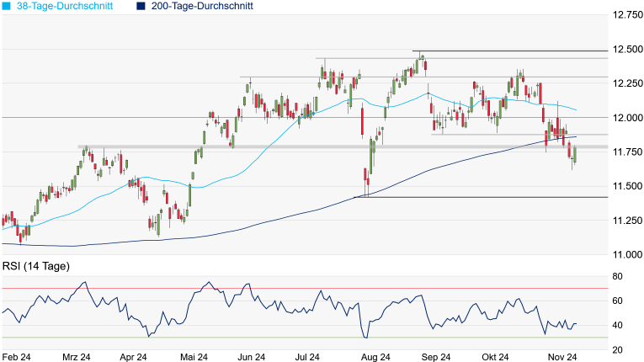Click the light blue 38-Tage-Durchschnitt legend swatch
The width and height of the screenshot is (644, 362).
click(x=7, y=7)
